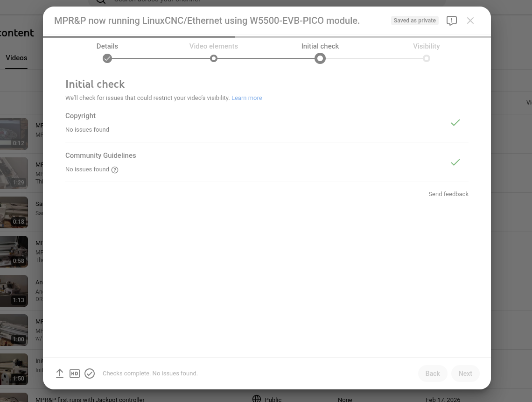Click the HD processing status icon

(75, 374)
